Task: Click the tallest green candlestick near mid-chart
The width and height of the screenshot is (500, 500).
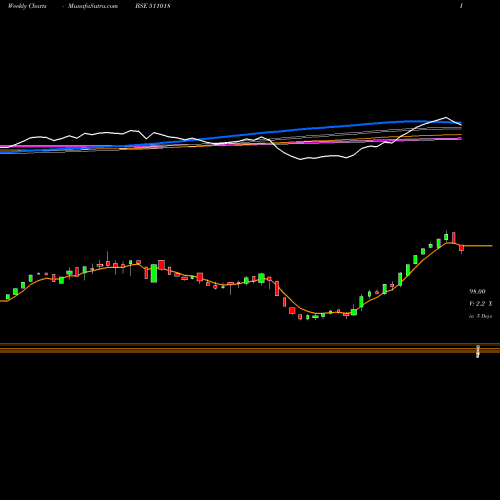Action: [x=154, y=273]
